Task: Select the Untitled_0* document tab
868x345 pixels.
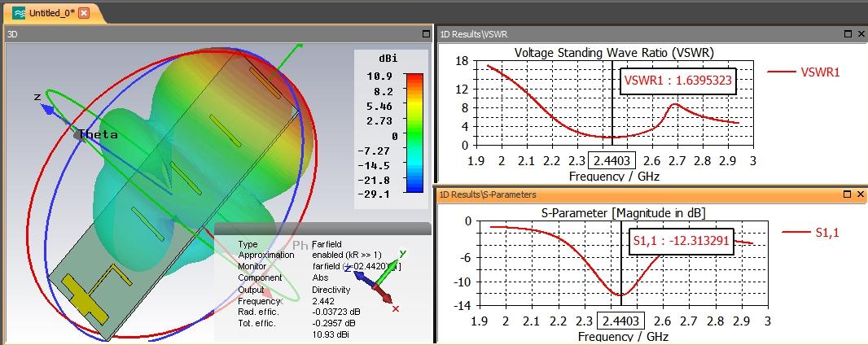Action: pyautogui.click(x=50, y=13)
